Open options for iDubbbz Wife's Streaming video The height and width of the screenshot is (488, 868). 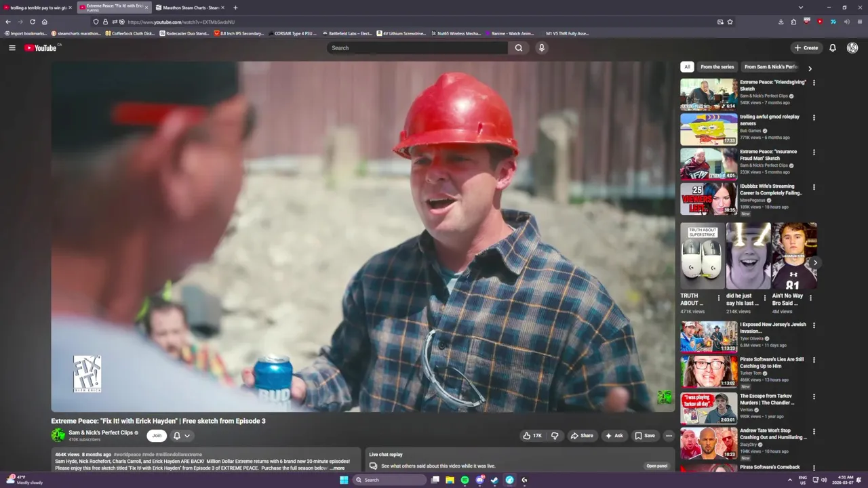point(814,187)
